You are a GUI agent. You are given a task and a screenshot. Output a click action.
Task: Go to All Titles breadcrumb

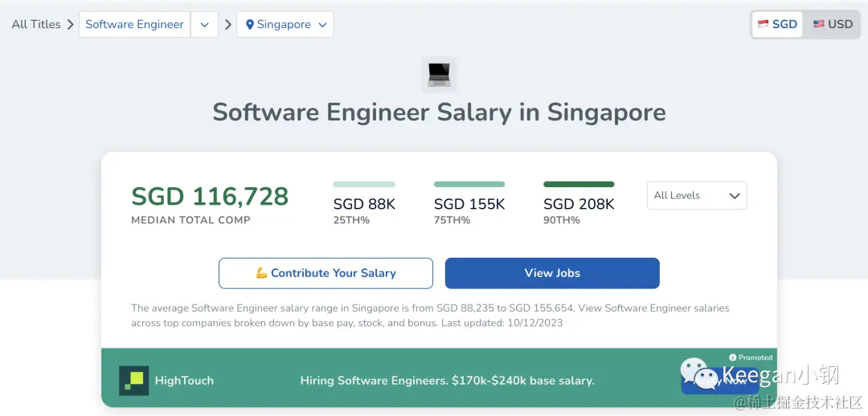coord(36,24)
